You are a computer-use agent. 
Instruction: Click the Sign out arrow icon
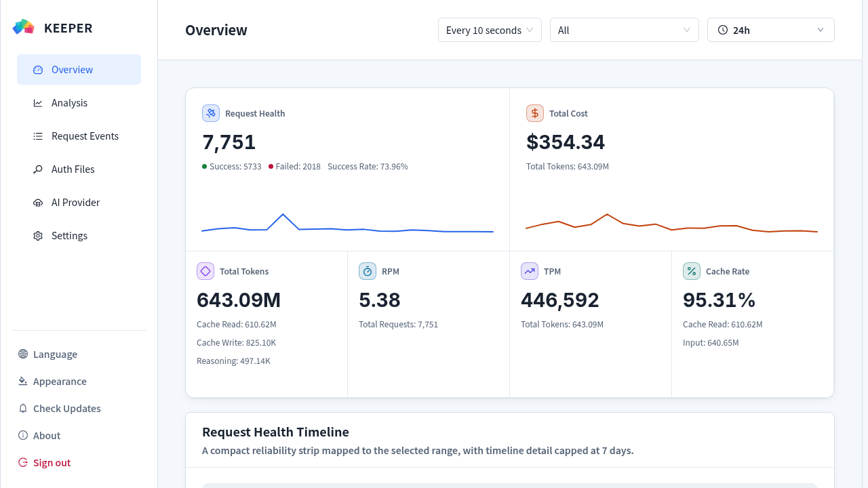[x=23, y=463]
